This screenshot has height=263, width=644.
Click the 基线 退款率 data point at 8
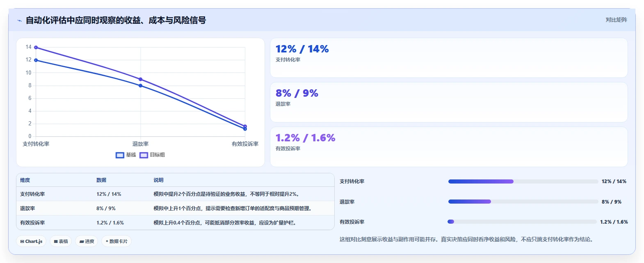(x=141, y=86)
